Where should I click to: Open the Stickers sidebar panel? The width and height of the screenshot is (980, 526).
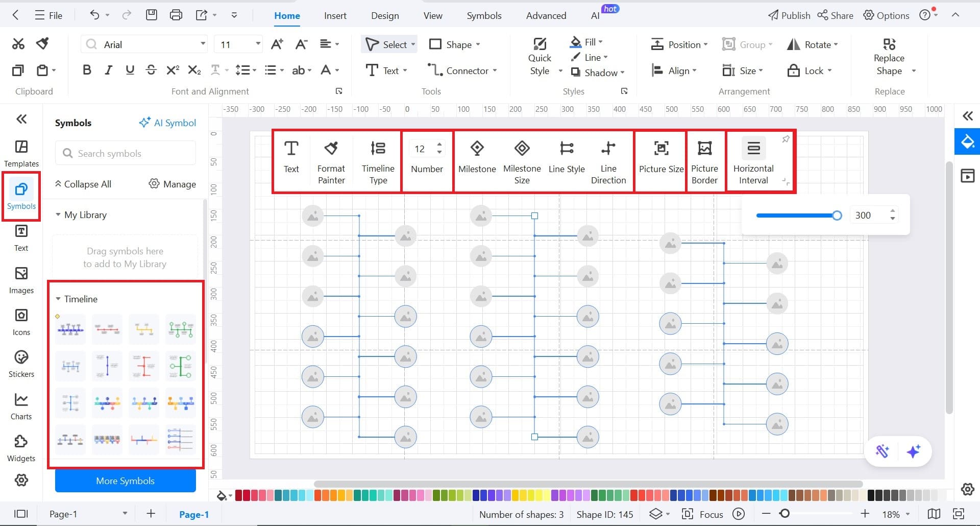click(21, 364)
